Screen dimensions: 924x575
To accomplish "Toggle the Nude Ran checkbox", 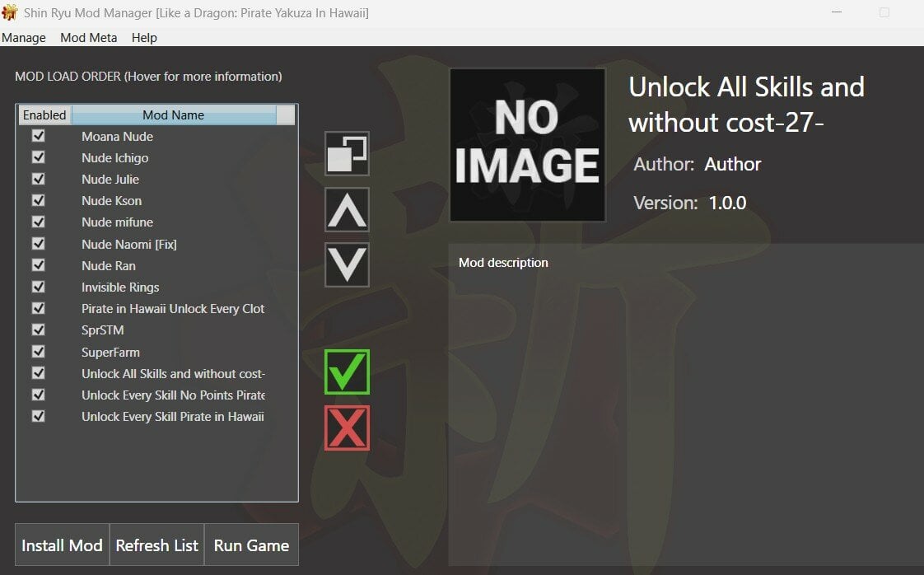I will 39,265.
